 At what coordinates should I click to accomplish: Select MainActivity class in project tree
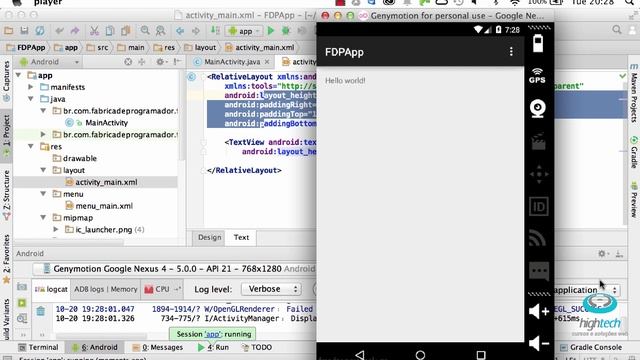coord(106,122)
